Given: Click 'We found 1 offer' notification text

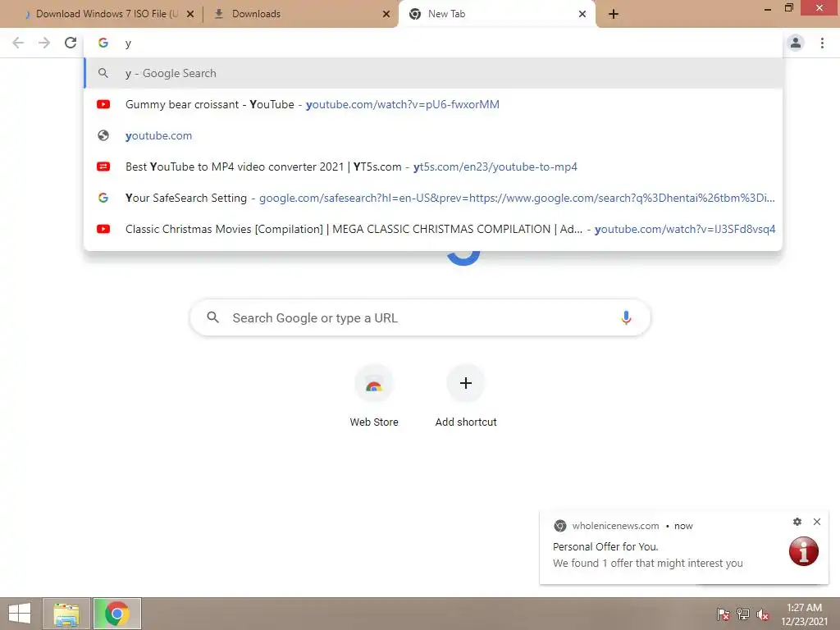Looking at the screenshot, I should pyautogui.click(x=648, y=563).
